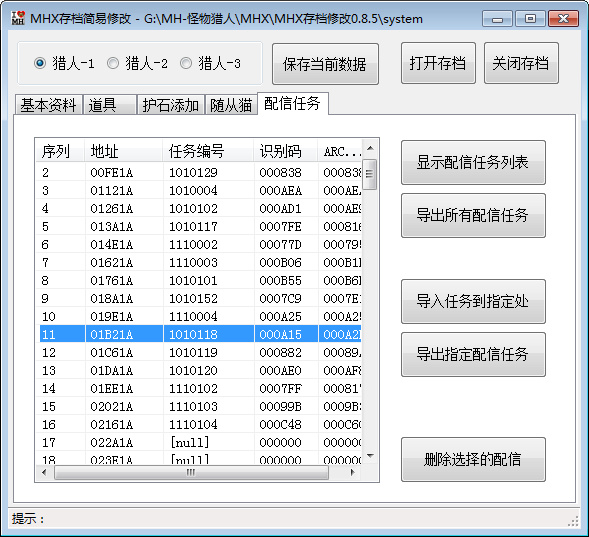Click task number 1010117
The width and height of the screenshot is (589, 537).
coord(193,226)
